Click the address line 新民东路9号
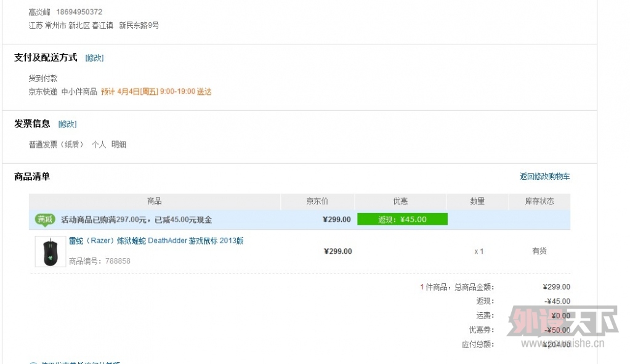This screenshot has width=630, height=364. [x=139, y=25]
